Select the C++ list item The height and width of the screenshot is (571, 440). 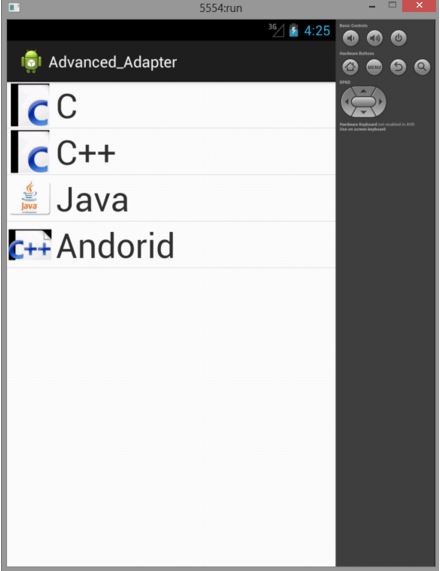171,151
